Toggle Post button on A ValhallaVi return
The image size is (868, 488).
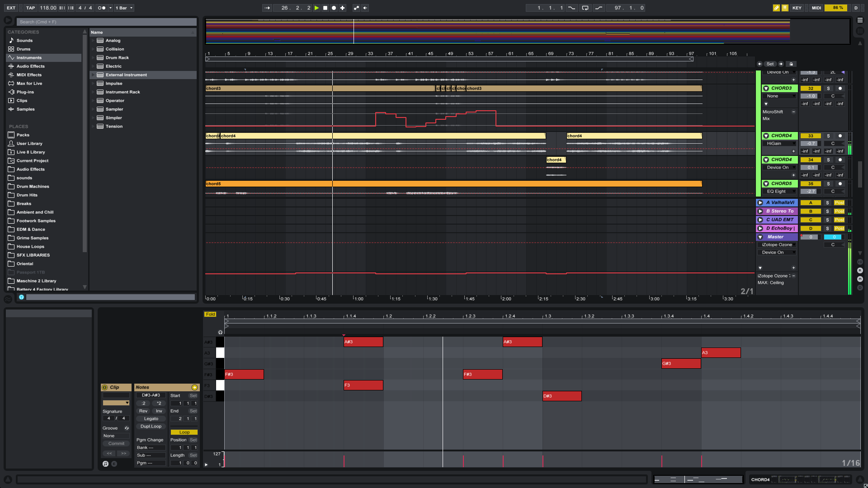839,202
